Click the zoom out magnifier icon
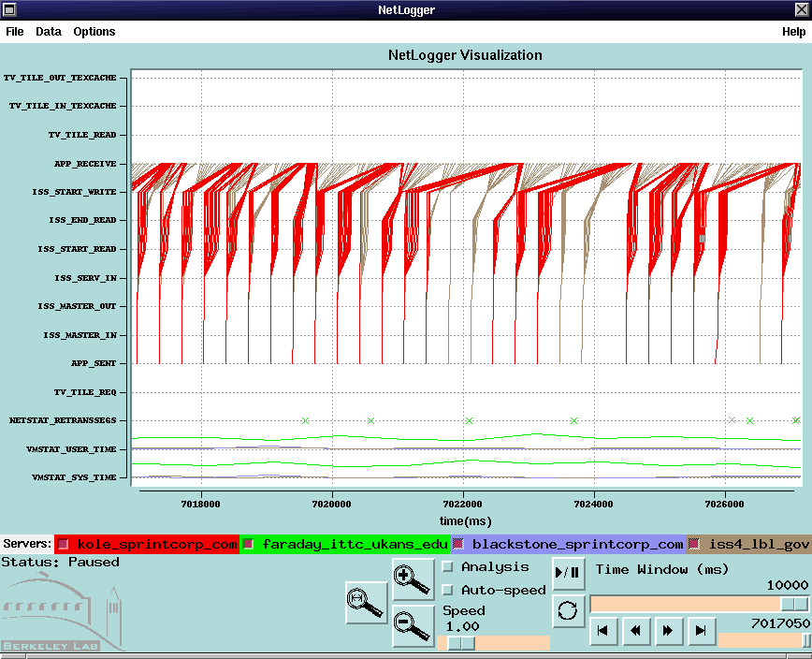 click(x=413, y=626)
